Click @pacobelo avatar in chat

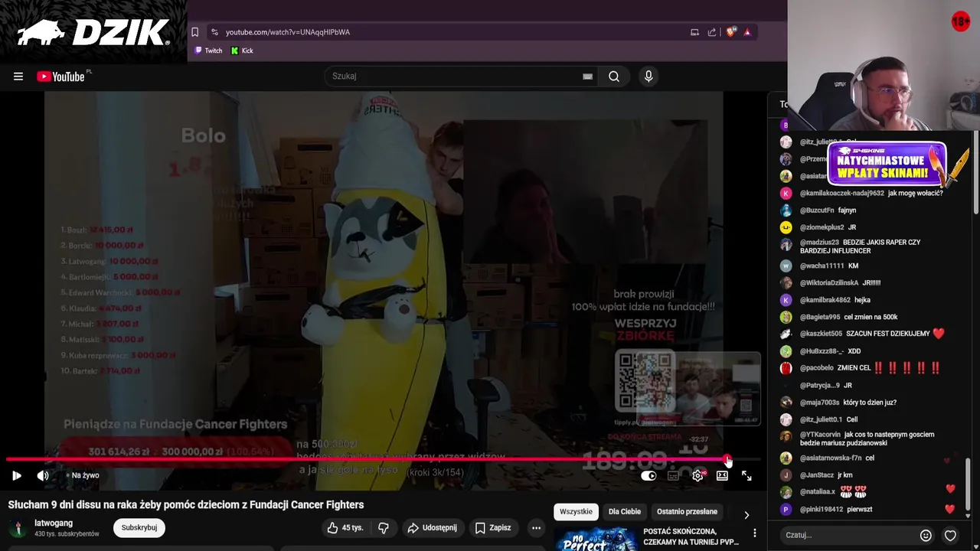(786, 368)
